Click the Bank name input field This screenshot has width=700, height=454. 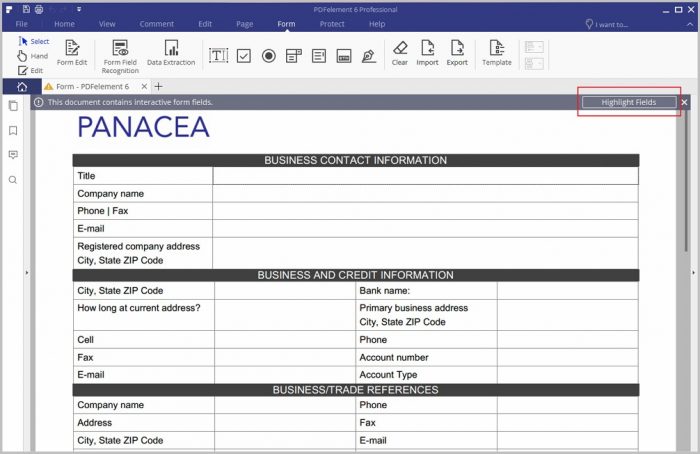tap(567, 291)
